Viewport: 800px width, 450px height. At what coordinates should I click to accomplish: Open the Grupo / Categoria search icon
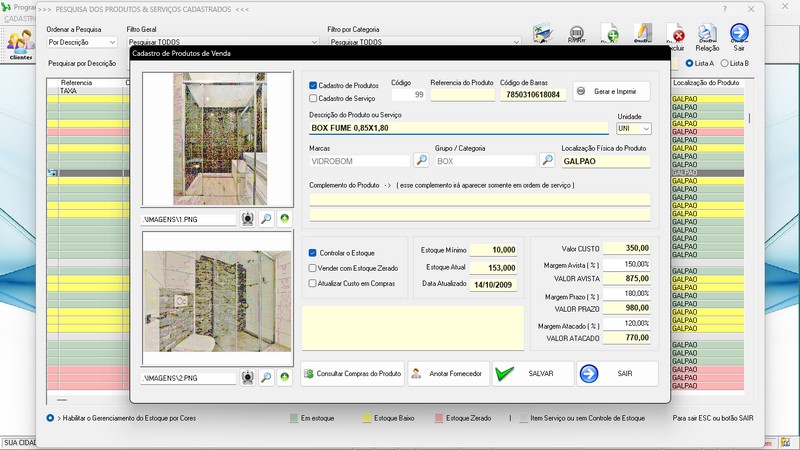(546, 160)
